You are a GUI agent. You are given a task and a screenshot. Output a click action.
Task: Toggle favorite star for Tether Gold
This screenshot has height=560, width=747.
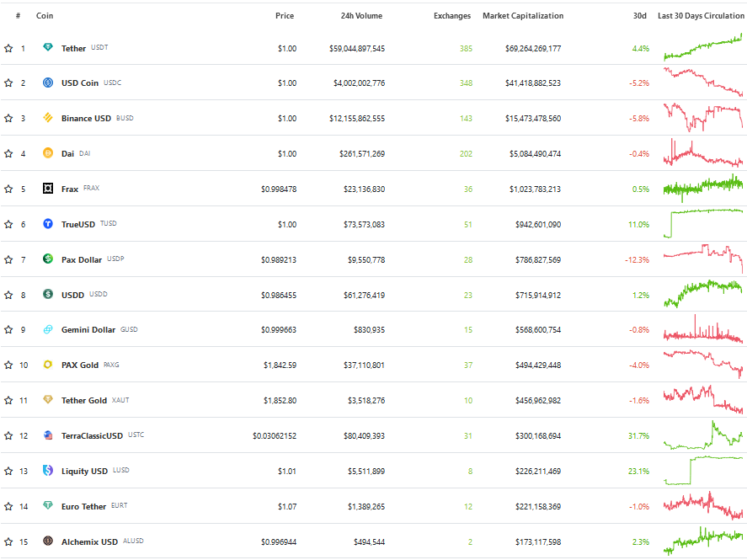coord(8,401)
